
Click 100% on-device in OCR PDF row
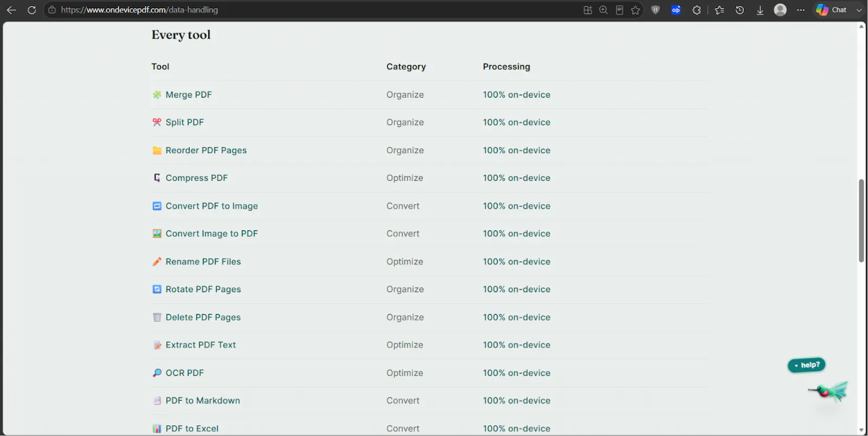coord(517,373)
